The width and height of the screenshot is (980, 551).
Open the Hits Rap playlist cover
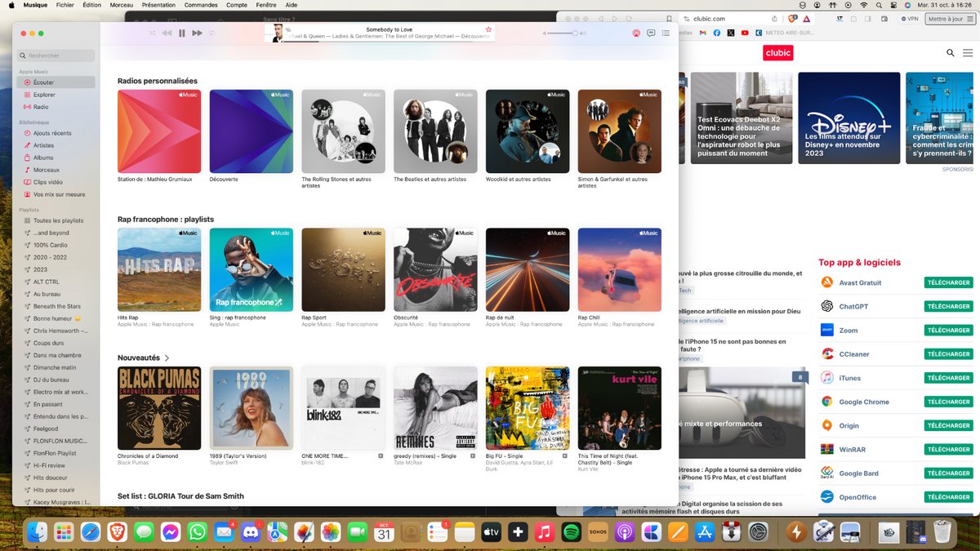pyautogui.click(x=159, y=269)
